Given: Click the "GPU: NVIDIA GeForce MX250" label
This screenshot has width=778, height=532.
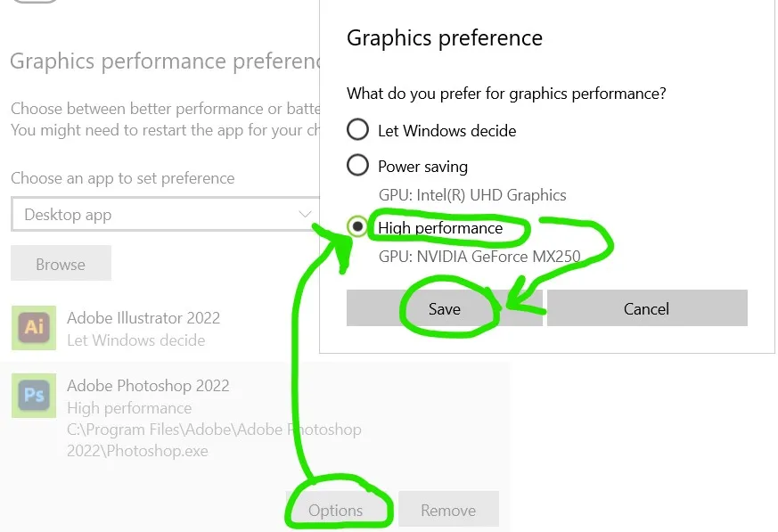Looking at the screenshot, I should point(479,257).
